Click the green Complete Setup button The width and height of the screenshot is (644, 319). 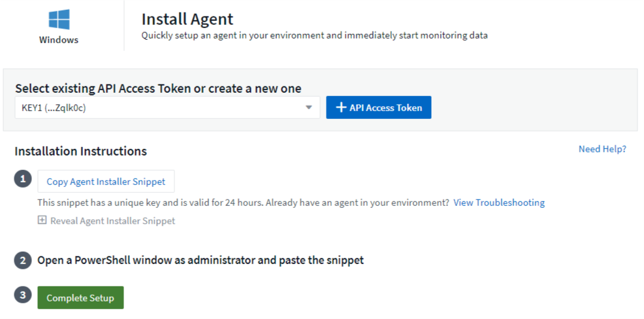80,297
